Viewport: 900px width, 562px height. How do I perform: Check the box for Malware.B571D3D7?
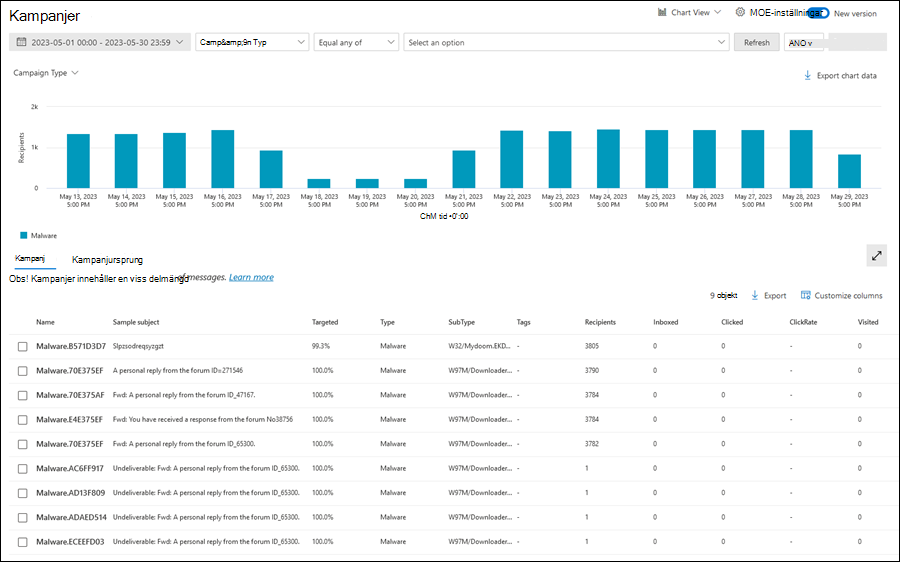tap(22, 347)
